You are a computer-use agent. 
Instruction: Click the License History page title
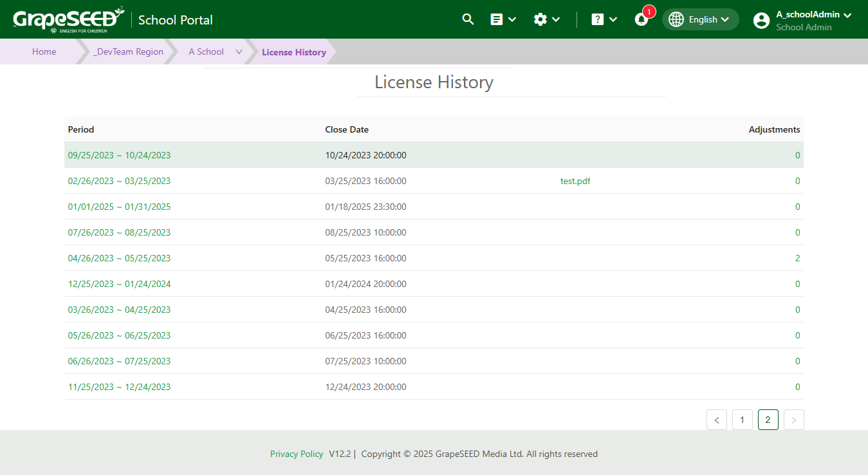tap(434, 82)
